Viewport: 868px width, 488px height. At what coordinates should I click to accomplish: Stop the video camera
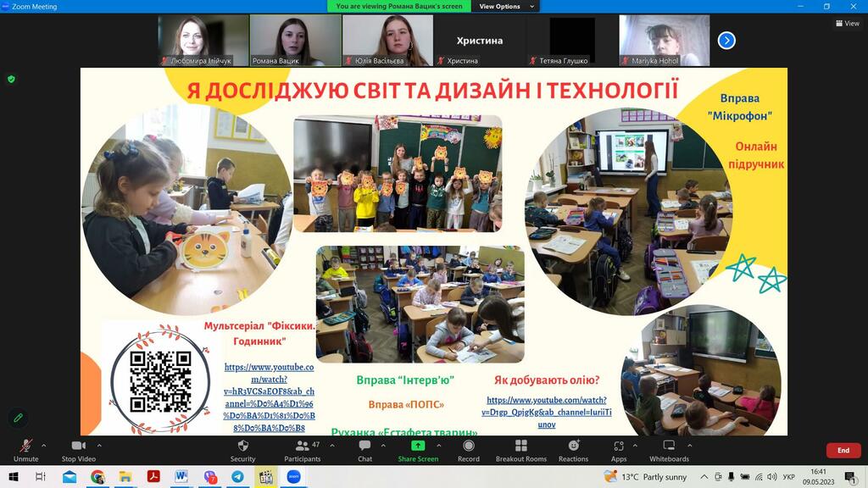[x=79, y=451]
